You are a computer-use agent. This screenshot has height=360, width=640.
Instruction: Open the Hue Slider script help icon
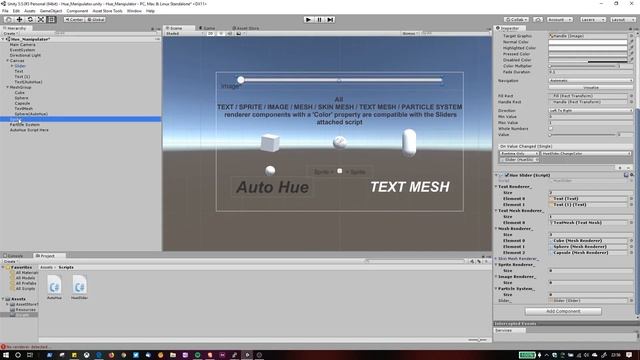point(626,175)
